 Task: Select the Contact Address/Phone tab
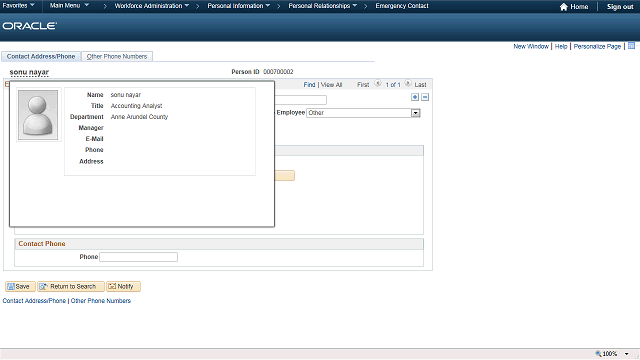tap(41, 56)
